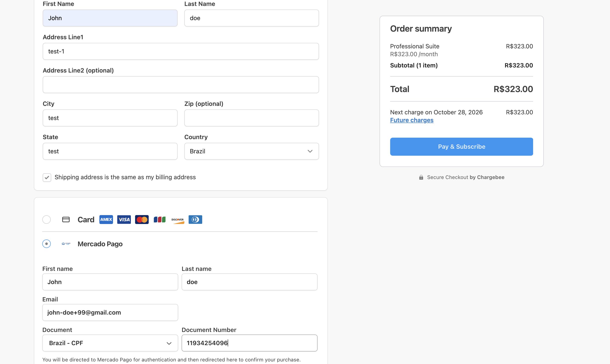The height and width of the screenshot is (364, 610).
Task: Click the 'Secure Checkout by Chargebee' text
Action: coord(466,177)
